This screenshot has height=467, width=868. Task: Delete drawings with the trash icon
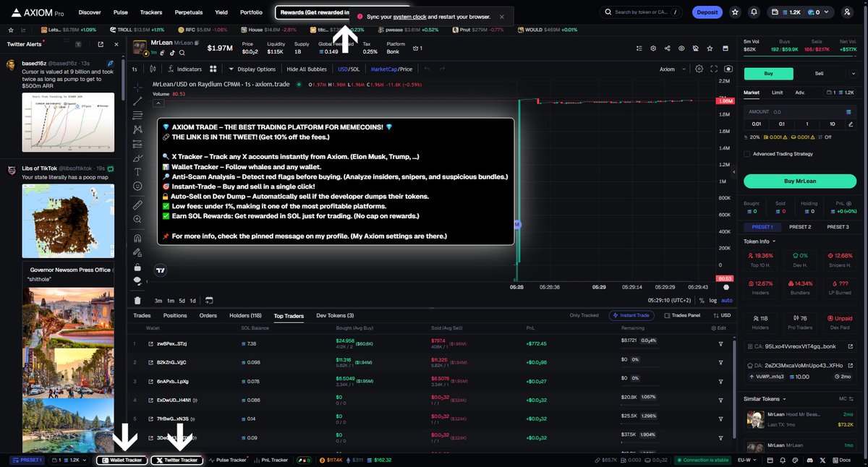(x=137, y=300)
